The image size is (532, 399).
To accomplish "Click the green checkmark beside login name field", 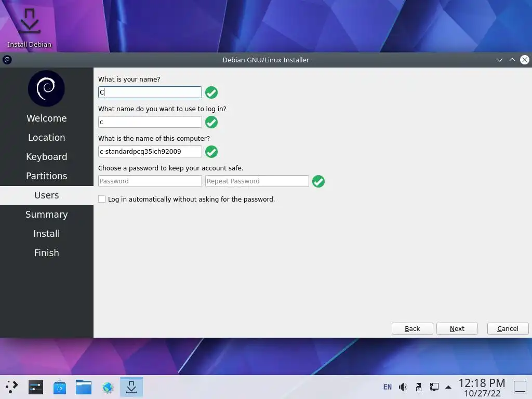I will [211, 122].
